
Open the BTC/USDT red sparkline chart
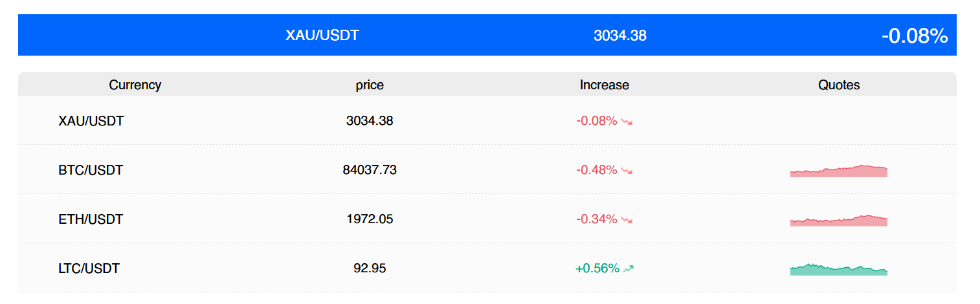(x=838, y=171)
